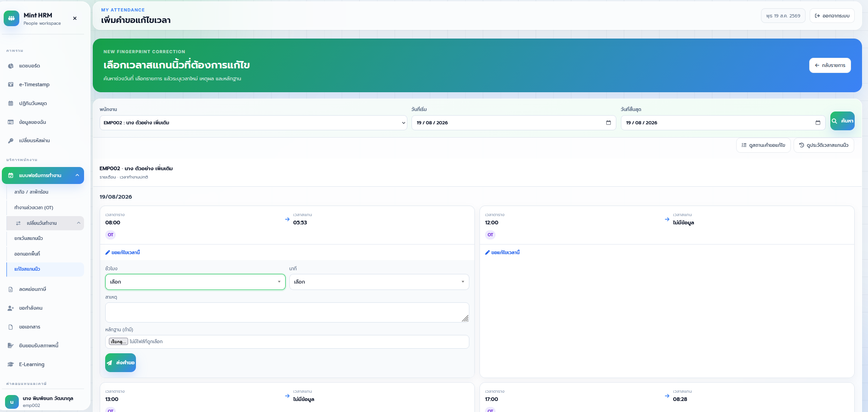Click the user avatar for emp002

[x=12, y=402]
